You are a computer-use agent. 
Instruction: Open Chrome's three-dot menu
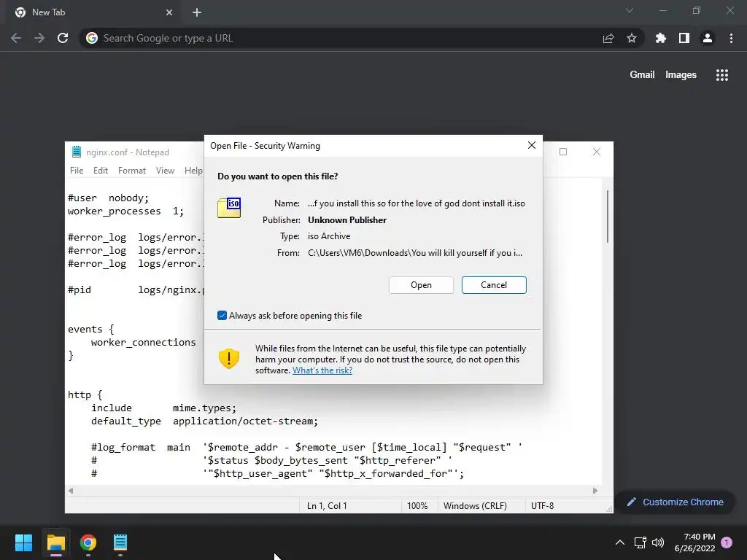731,38
